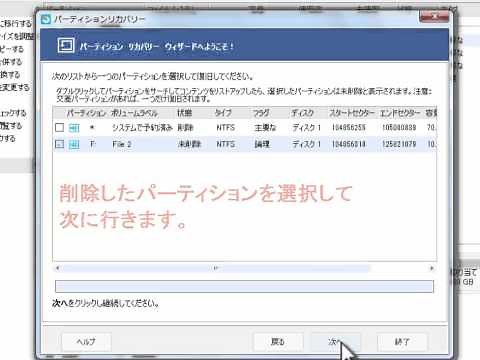
Task: Click the partition icon in the システムで予約済み row
Action: [74, 128]
